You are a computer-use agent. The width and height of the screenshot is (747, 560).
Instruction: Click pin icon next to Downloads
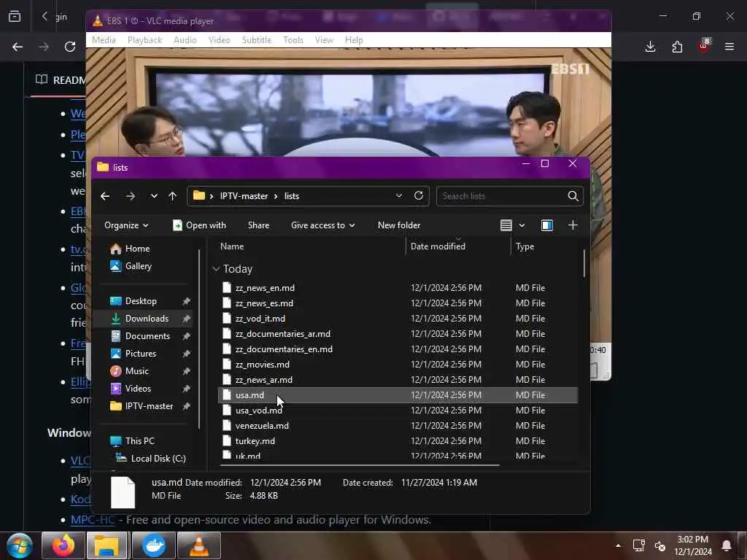click(187, 319)
